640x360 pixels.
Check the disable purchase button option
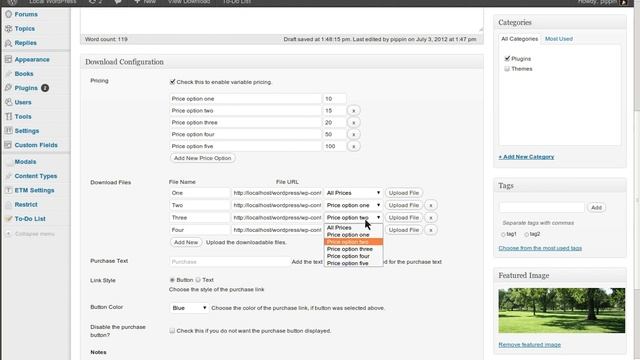click(172, 331)
